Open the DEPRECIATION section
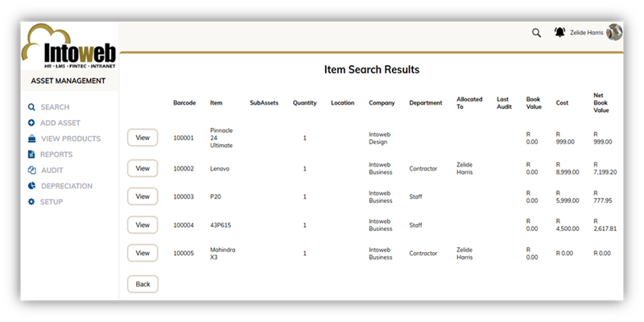Screen dimensions: 644x322 click(x=67, y=186)
